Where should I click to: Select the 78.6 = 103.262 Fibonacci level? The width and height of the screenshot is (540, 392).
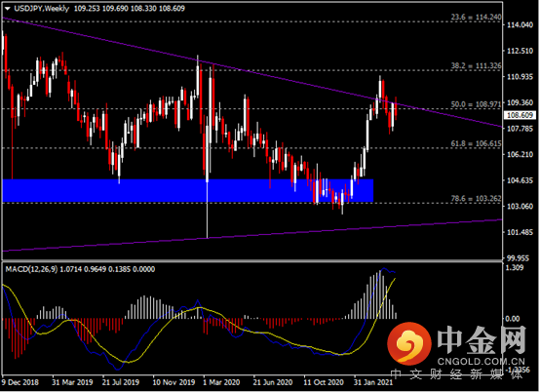pyautogui.click(x=476, y=198)
